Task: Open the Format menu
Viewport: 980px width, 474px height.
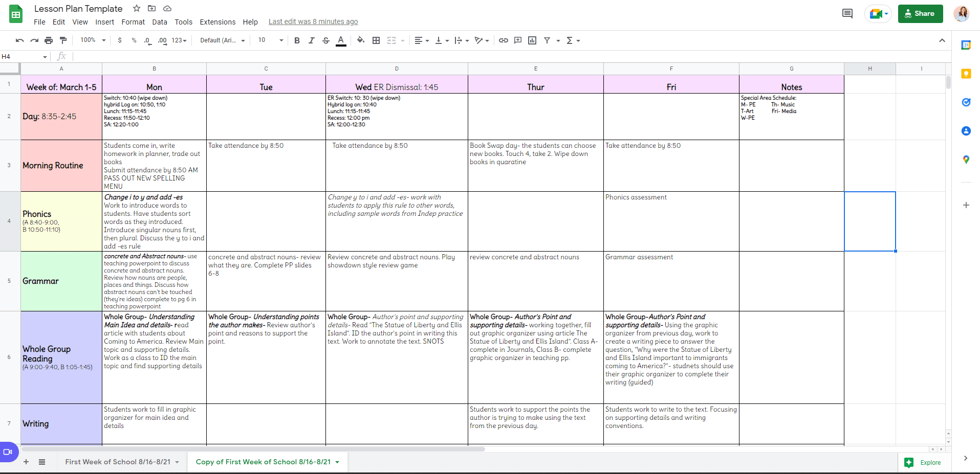Action: tap(133, 22)
